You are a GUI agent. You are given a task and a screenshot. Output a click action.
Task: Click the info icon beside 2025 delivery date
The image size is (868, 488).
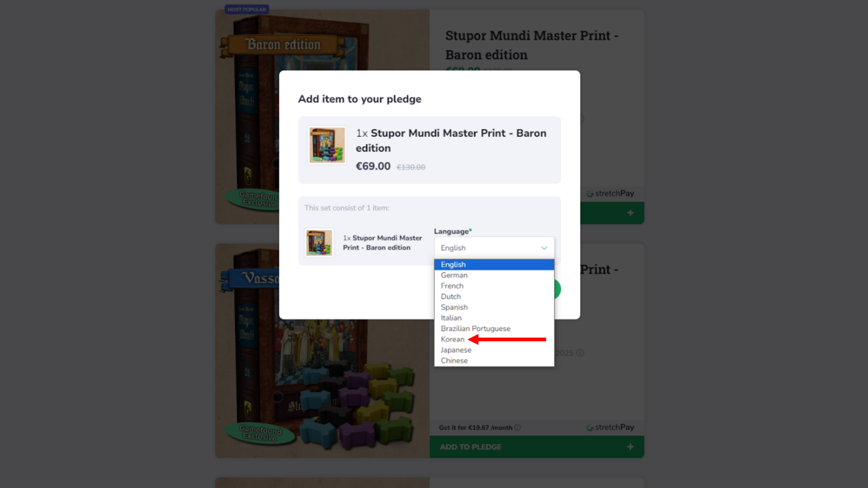point(580,353)
